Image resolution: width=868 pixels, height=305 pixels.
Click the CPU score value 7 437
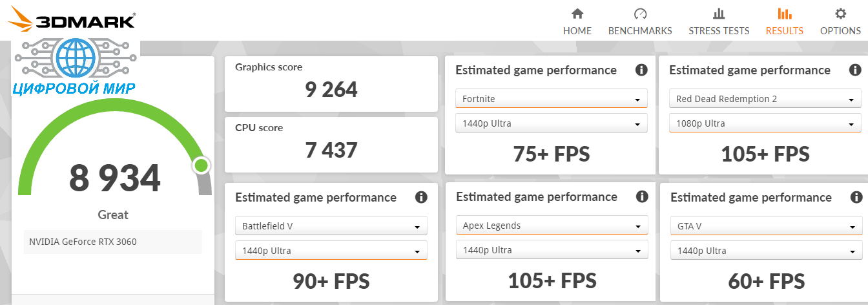click(331, 151)
